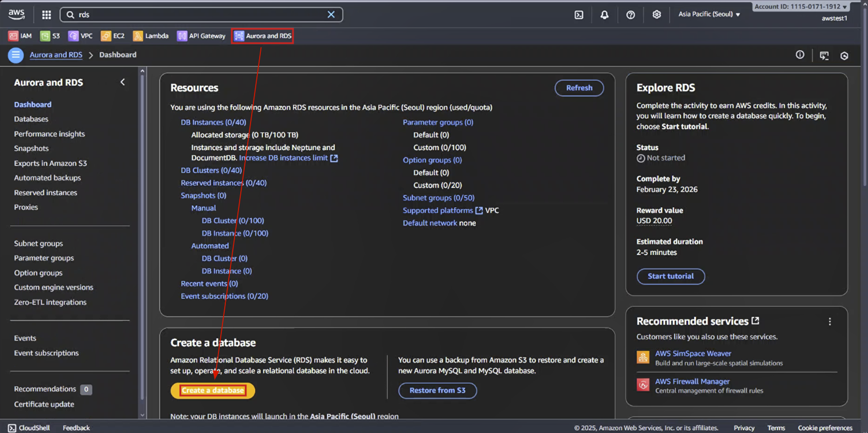Screen dimensions: 868x433
Task: Toggle the hamburger navigation menu button
Action: [15, 55]
